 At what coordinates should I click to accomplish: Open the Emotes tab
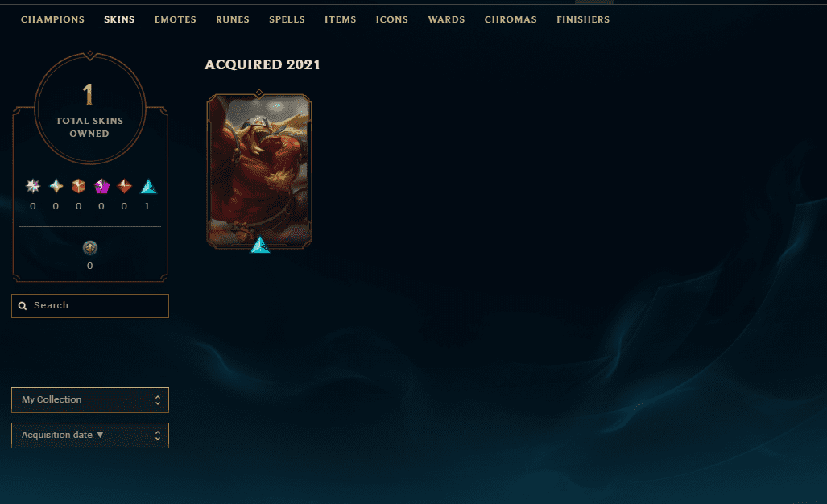pyautogui.click(x=175, y=19)
